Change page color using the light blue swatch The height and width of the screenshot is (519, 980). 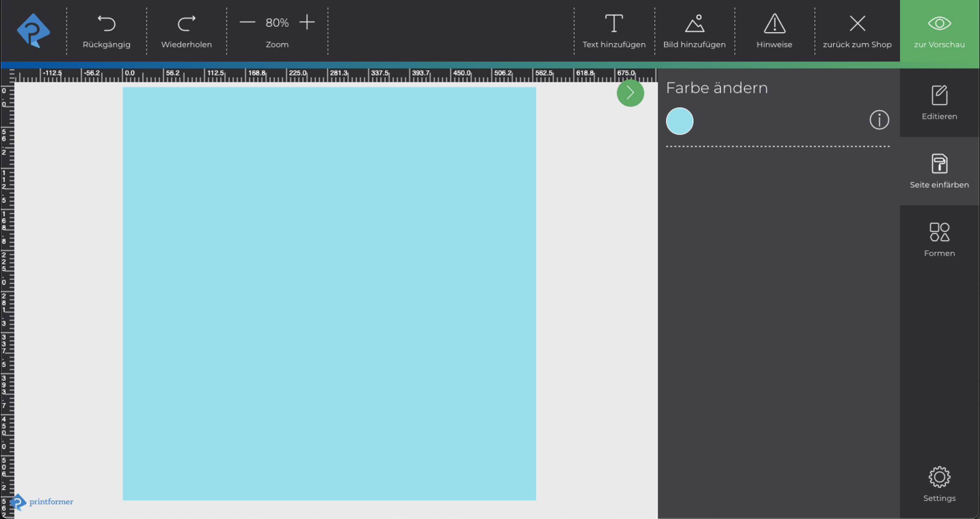pos(679,121)
